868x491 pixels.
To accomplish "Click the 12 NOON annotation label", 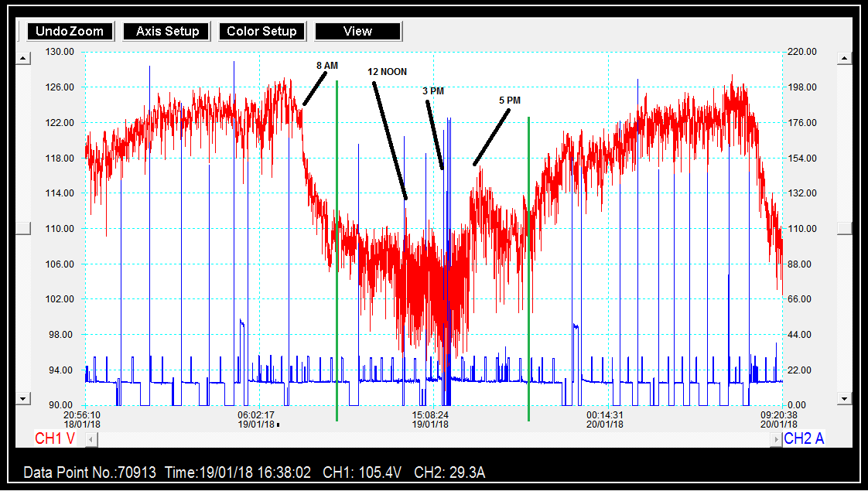I will pos(387,71).
